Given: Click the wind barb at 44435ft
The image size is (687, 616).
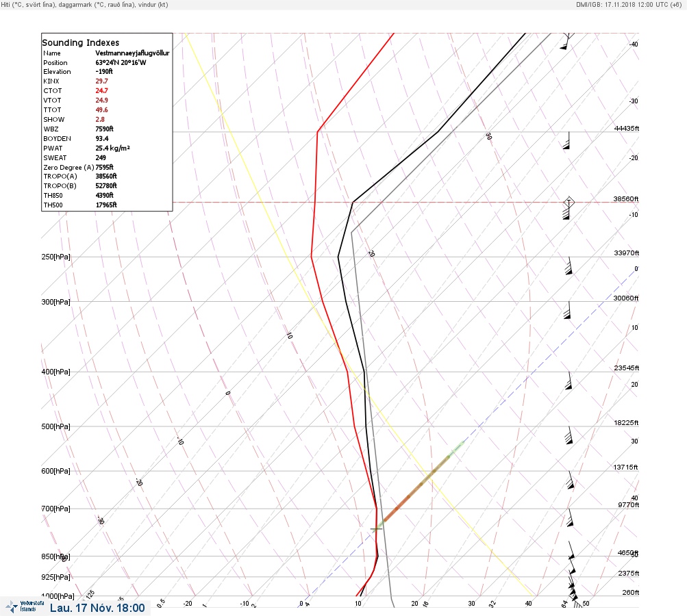Looking at the screenshot, I should tap(566, 140).
